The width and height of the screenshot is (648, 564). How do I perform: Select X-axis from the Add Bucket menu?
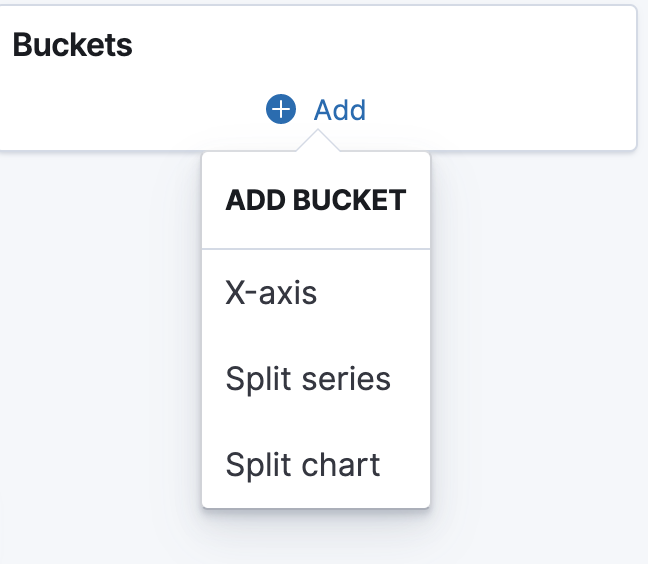[316, 293]
